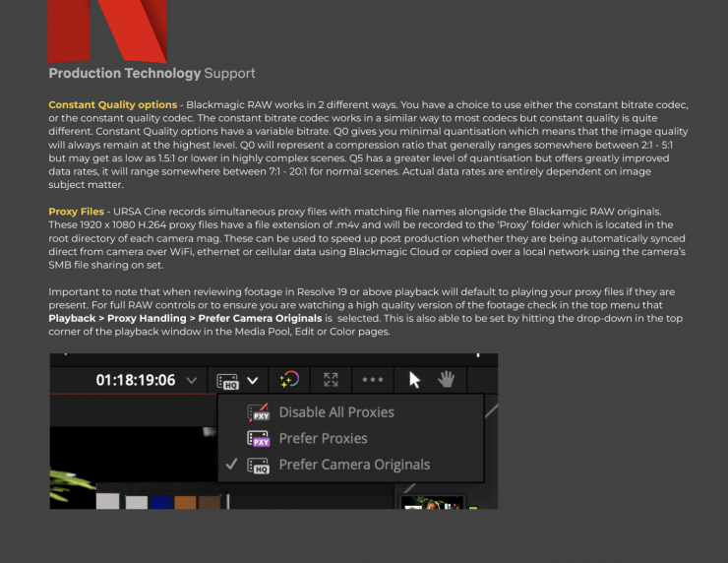The height and width of the screenshot is (563, 728).
Task: Click the crossed-out PXY icon beside Disable All Proxies
Action: pos(259,412)
